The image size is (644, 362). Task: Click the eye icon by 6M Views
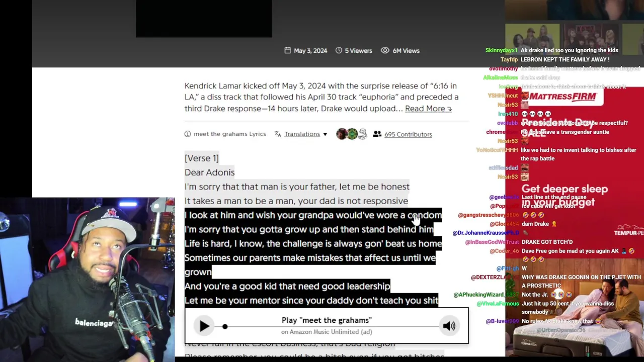[x=385, y=50]
